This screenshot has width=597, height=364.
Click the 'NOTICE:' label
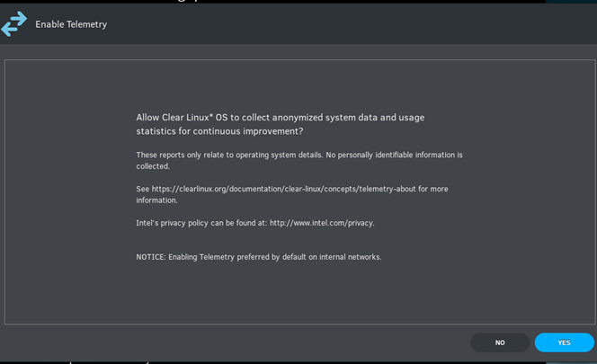pyautogui.click(x=151, y=257)
